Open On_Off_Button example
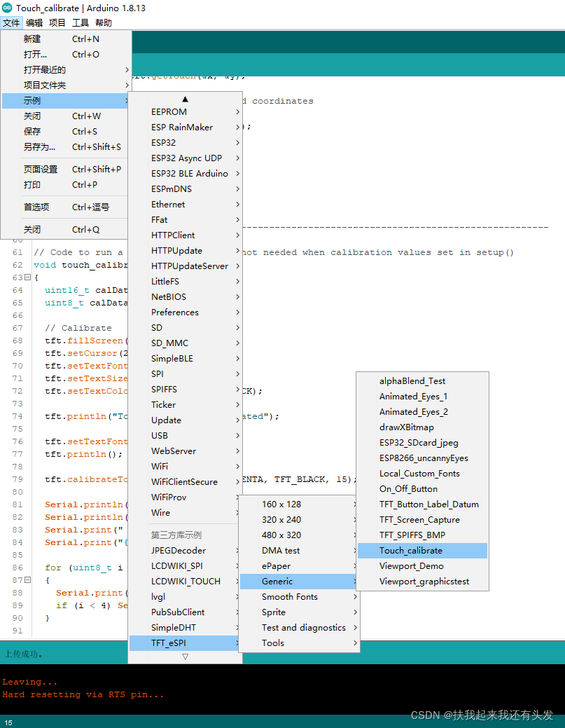The width and height of the screenshot is (565, 728). point(423,489)
